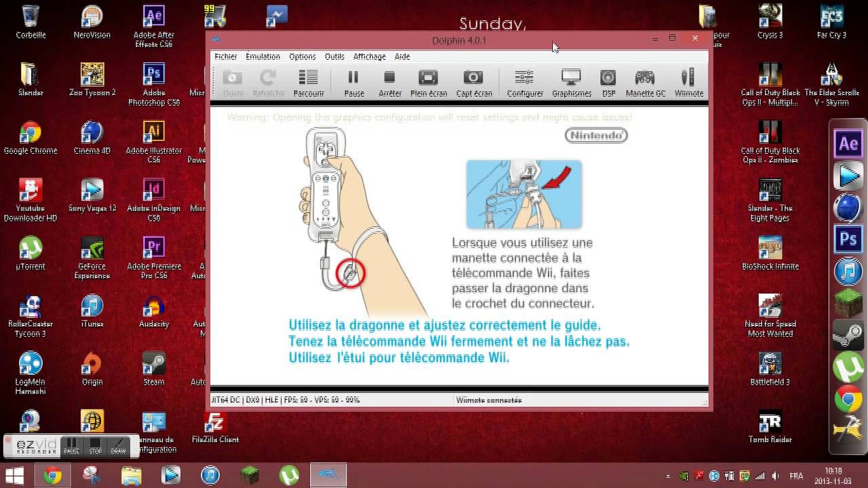Open Manette GC controller settings

click(646, 83)
